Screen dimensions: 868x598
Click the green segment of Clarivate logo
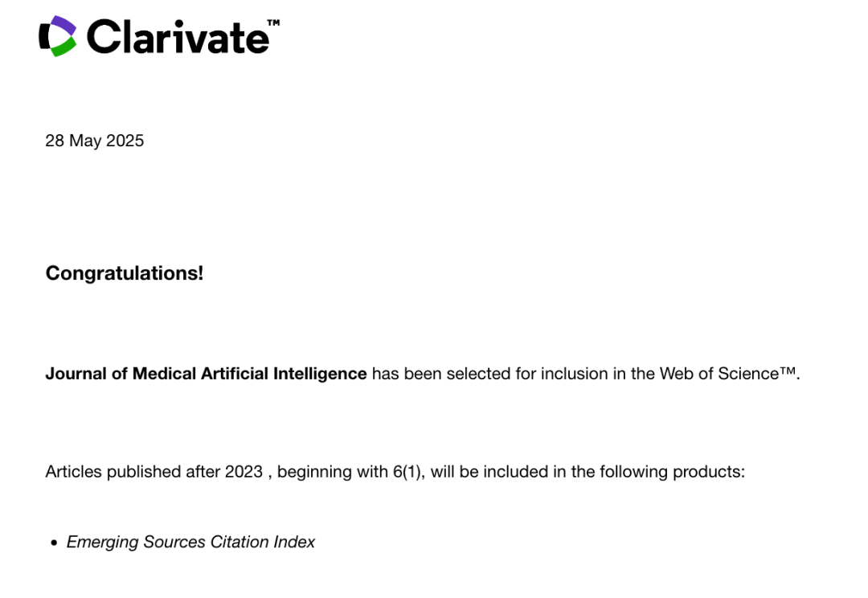click(63, 47)
